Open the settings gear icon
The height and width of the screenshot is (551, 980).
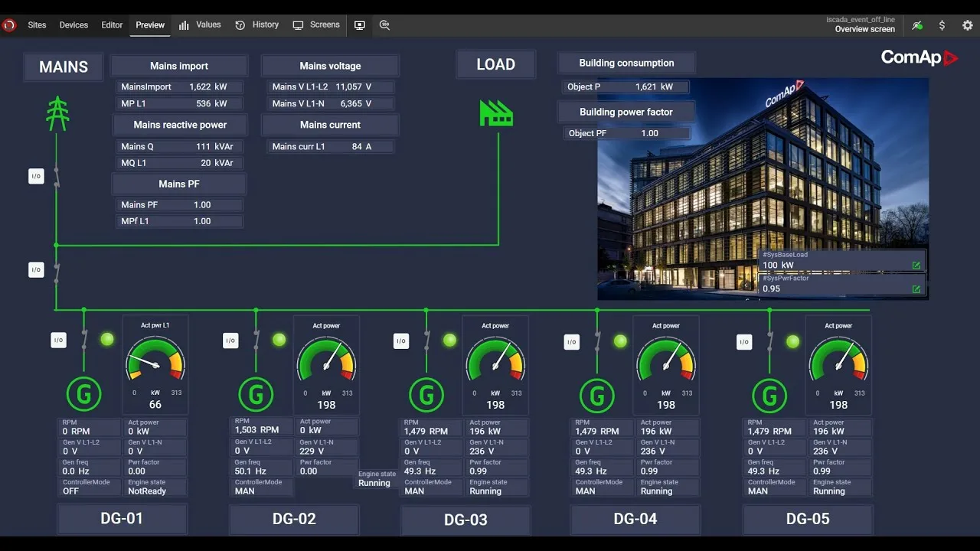click(967, 25)
